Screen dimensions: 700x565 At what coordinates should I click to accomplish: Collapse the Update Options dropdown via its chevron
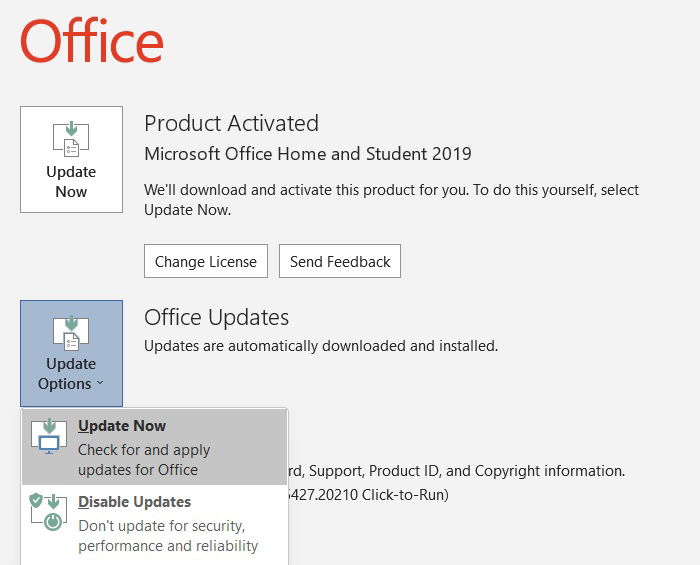pyautogui.click(x=100, y=384)
